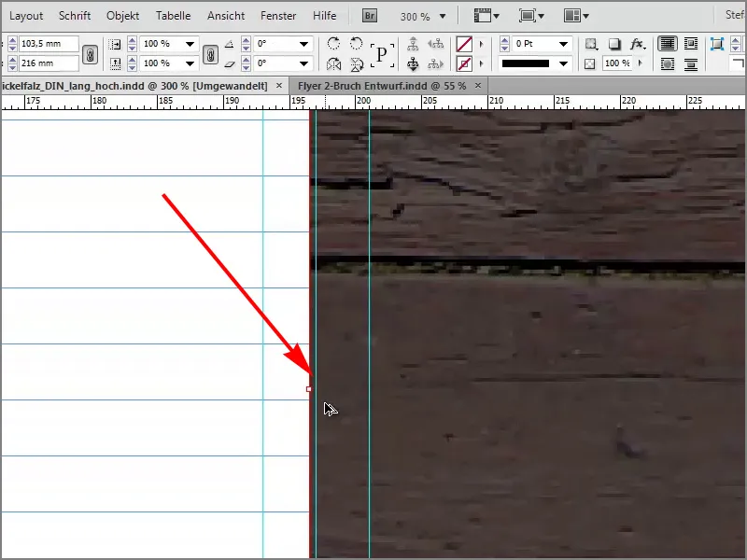The height and width of the screenshot is (560, 747).
Task: Click the height field showing 216 mm
Action: 49,63
